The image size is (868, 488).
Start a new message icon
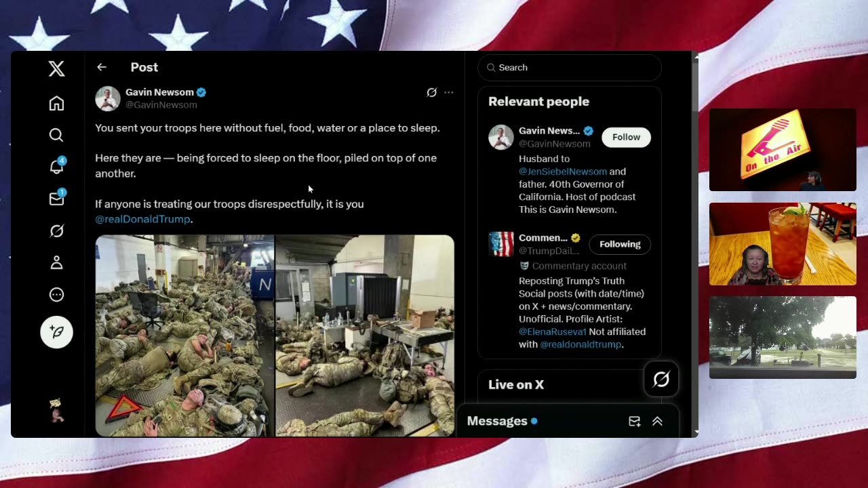pyautogui.click(x=635, y=421)
